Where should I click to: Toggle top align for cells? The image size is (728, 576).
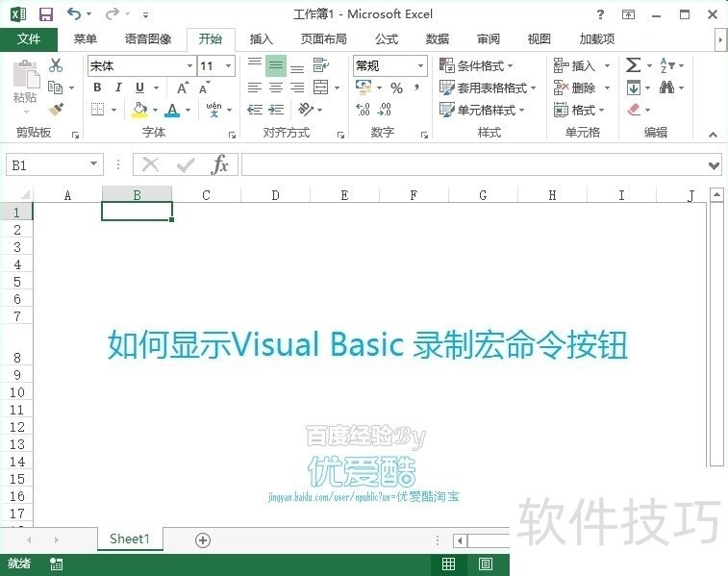[255, 63]
